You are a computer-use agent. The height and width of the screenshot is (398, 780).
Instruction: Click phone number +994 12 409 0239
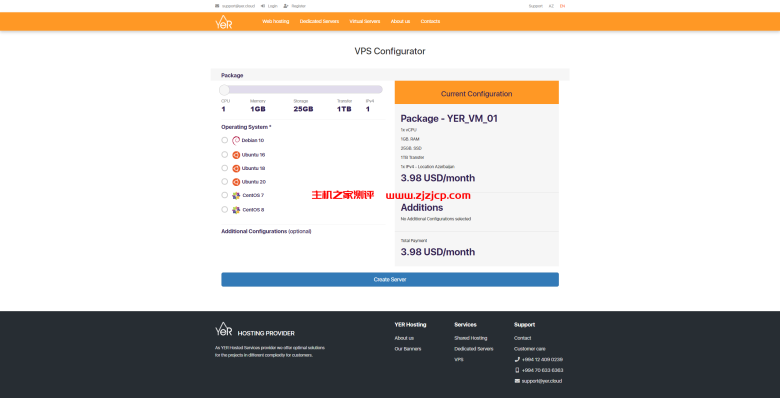point(542,359)
